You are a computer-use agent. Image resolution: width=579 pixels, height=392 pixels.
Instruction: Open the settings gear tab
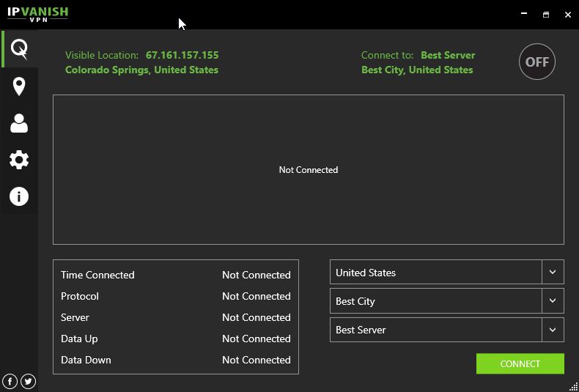pyautogui.click(x=19, y=160)
